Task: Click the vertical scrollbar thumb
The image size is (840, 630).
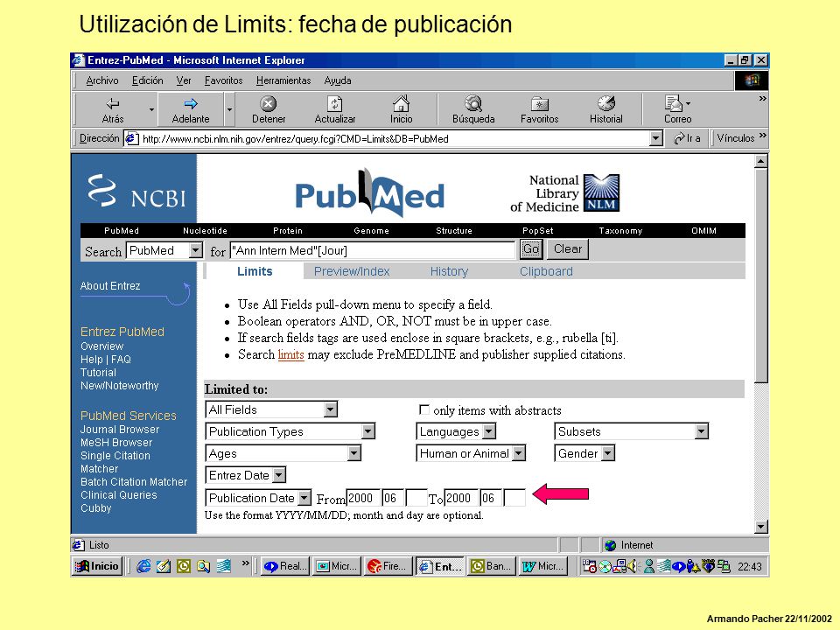Action: click(x=760, y=275)
